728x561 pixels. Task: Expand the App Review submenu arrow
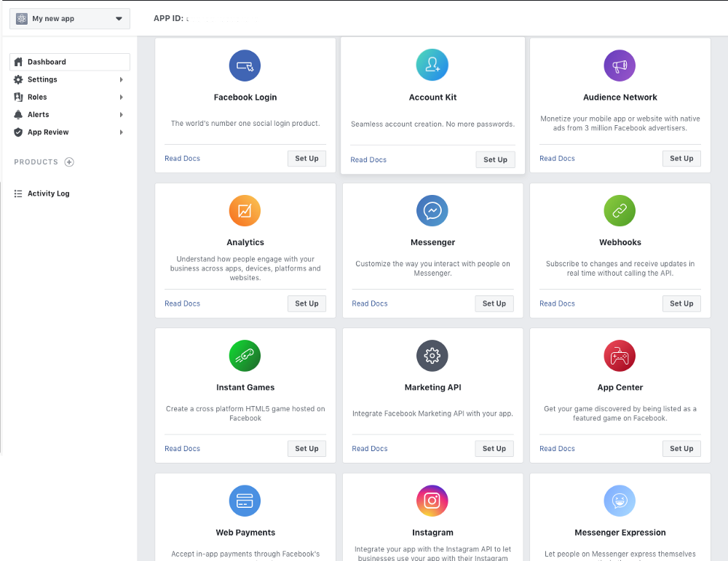pyautogui.click(x=121, y=132)
